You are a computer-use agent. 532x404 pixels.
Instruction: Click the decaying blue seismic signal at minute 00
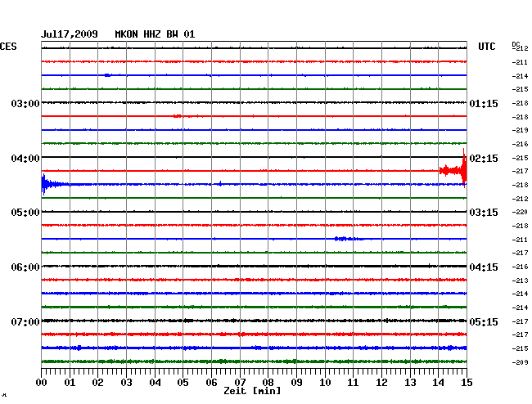54,184
